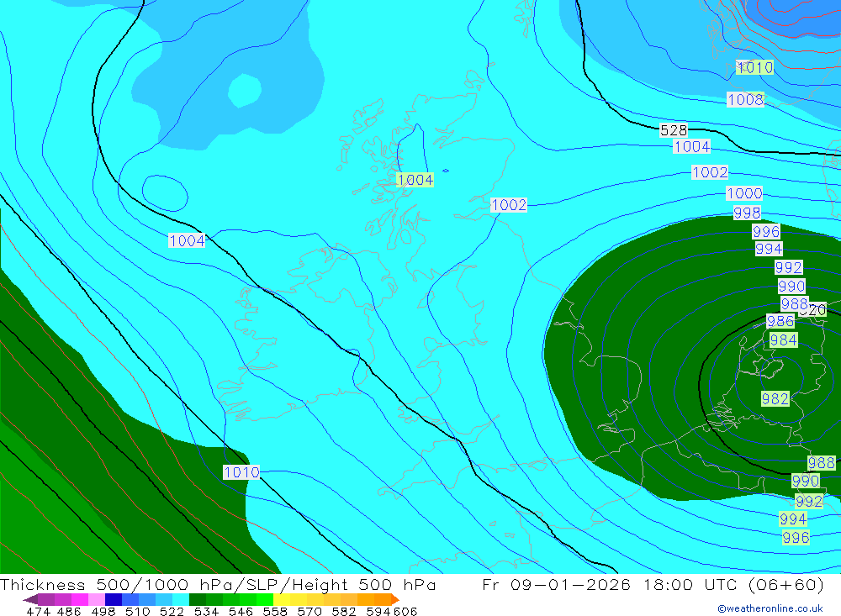This screenshot has width=841, height=616.
Task: Click the orange right arrow of the legend
Action: [x=395, y=599]
